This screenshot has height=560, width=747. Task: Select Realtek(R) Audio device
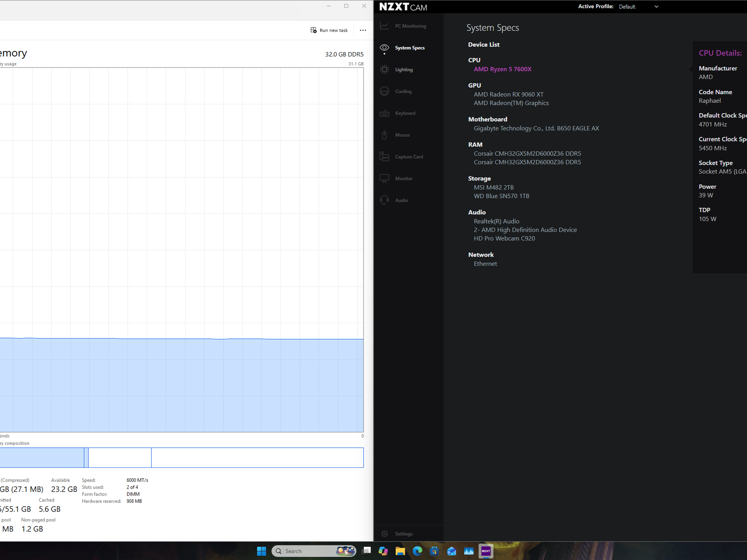pos(496,221)
